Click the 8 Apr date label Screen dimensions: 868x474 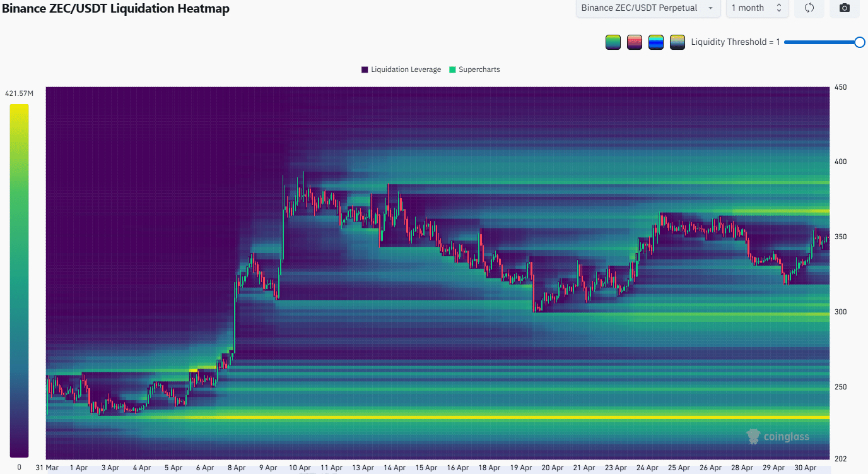coord(237,468)
